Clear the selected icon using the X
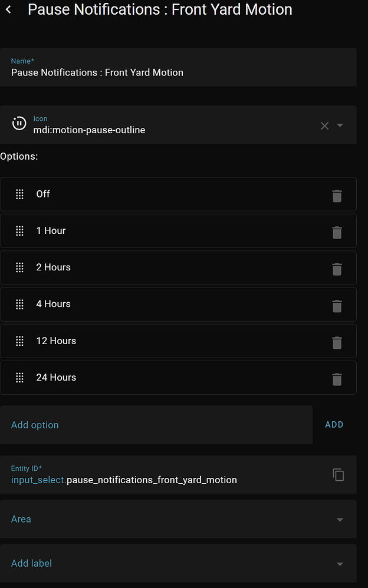The width and height of the screenshot is (368, 588). pos(324,125)
